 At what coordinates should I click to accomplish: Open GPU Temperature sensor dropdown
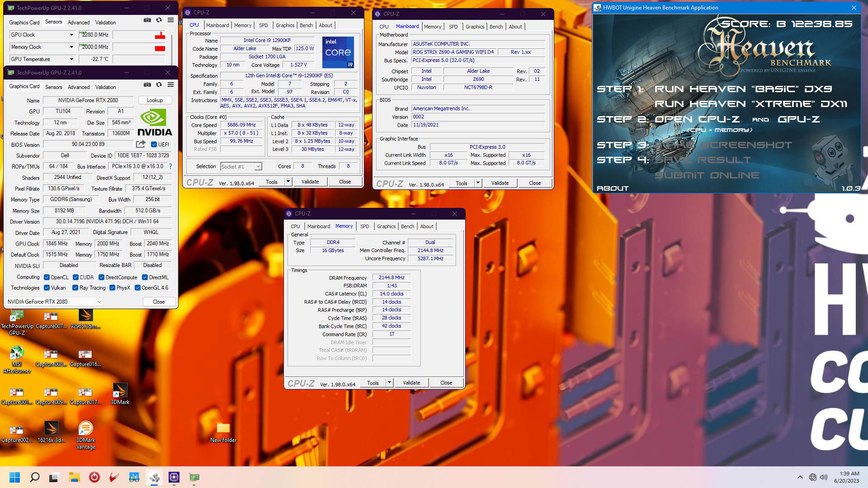(71, 59)
